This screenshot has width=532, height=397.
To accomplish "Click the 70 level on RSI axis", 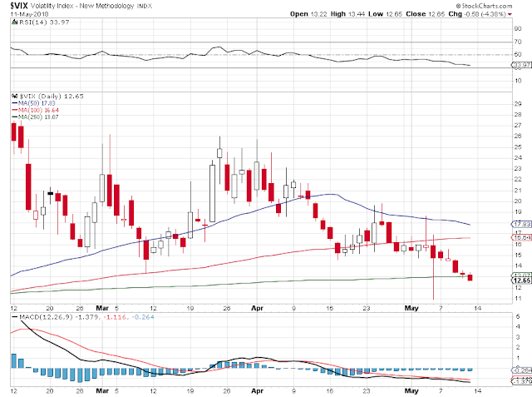I will click(517, 42).
